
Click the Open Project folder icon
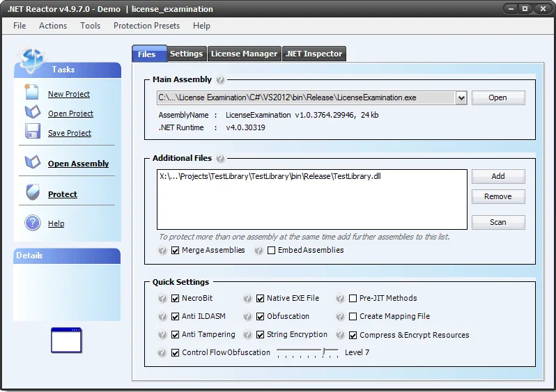33,111
